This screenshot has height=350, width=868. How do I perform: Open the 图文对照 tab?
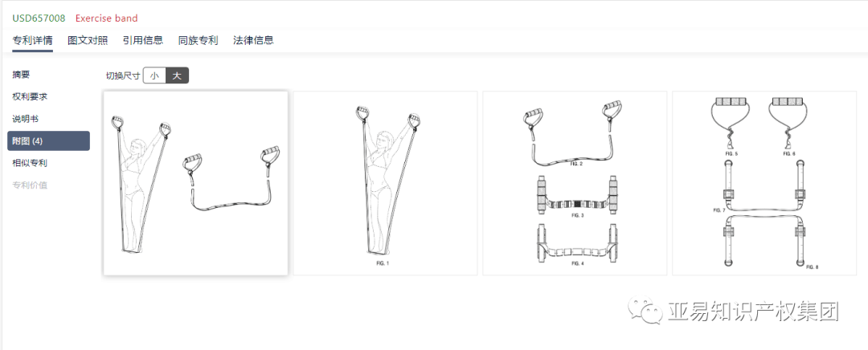pos(88,40)
